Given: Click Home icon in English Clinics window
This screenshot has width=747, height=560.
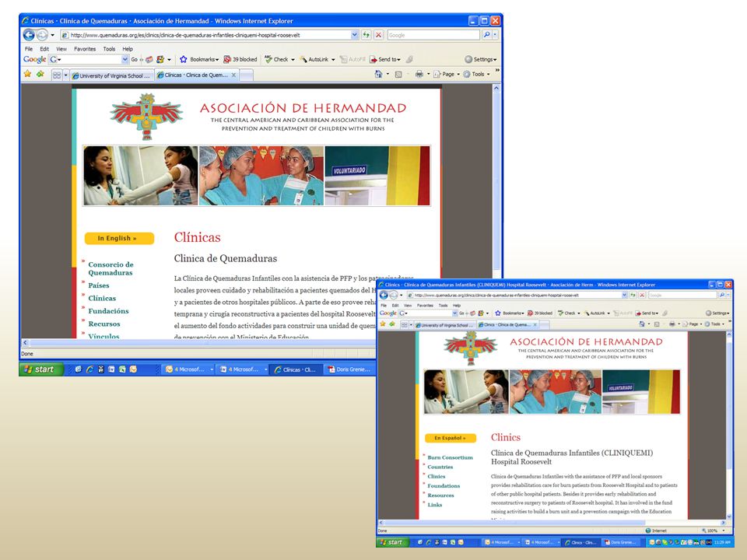Looking at the screenshot, I should (642, 324).
